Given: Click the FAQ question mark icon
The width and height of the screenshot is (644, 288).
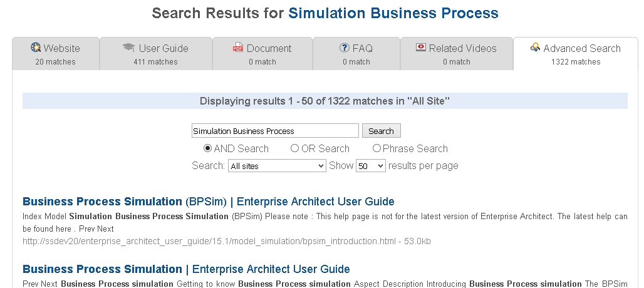Looking at the screenshot, I should click(345, 48).
